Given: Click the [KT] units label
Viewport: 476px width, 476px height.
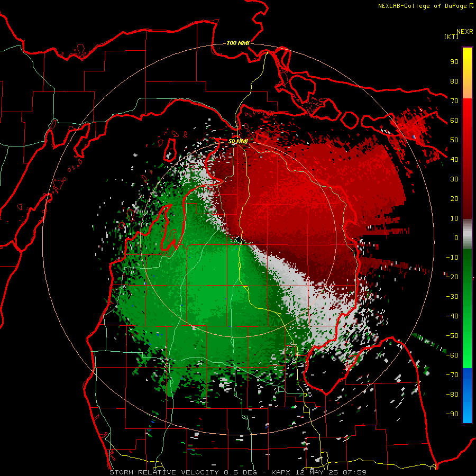Looking at the screenshot, I should point(451,36).
